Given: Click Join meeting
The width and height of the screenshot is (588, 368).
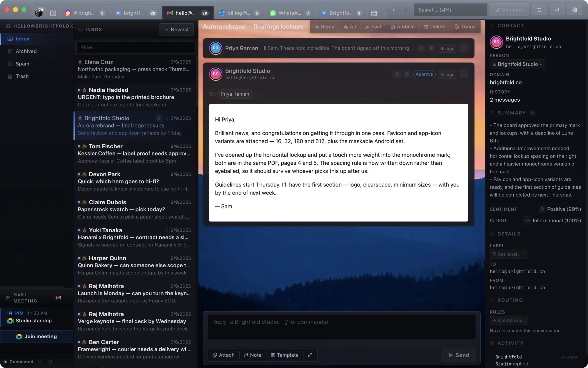Looking at the screenshot, I should coord(36,336).
